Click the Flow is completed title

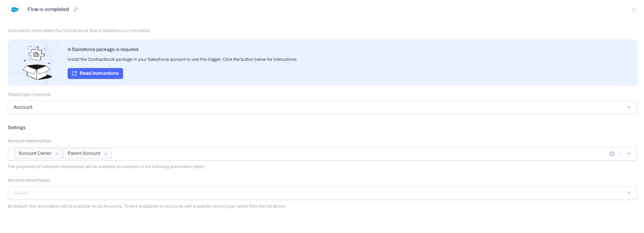pos(48,10)
